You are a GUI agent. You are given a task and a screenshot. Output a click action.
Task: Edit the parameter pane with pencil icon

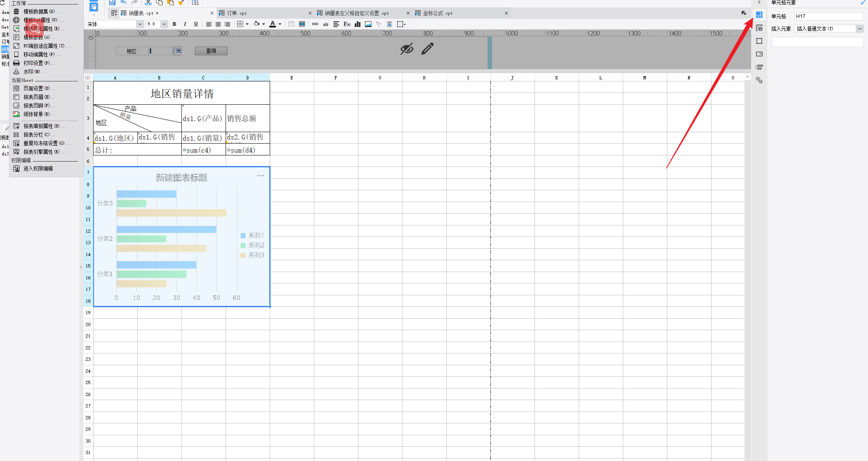click(x=427, y=49)
